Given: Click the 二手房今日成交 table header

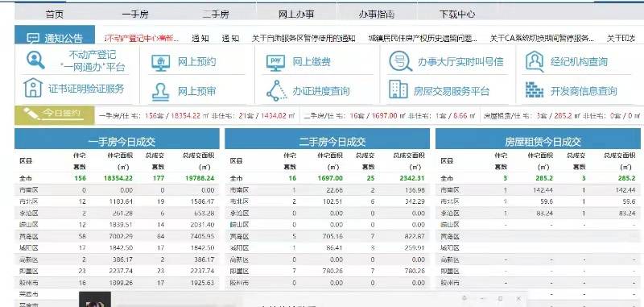Looking at the screenshot, I should (328, 139).
